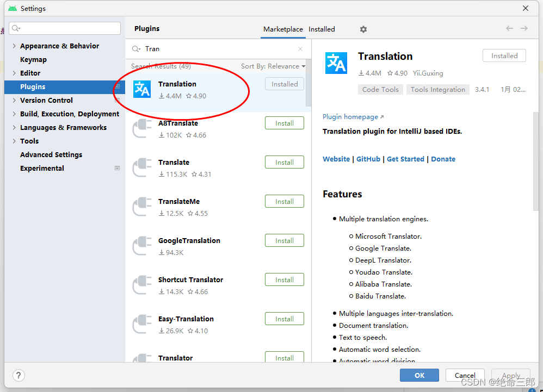This screenshot has height=392, width=543.
Task: Focus the settings search field
Action: coord(65,28)
